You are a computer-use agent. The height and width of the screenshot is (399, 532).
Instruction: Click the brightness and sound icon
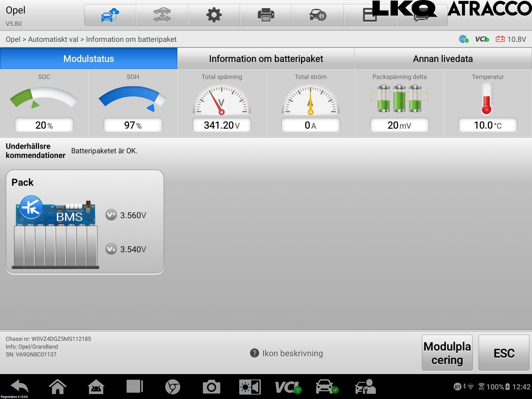(250, 387)
